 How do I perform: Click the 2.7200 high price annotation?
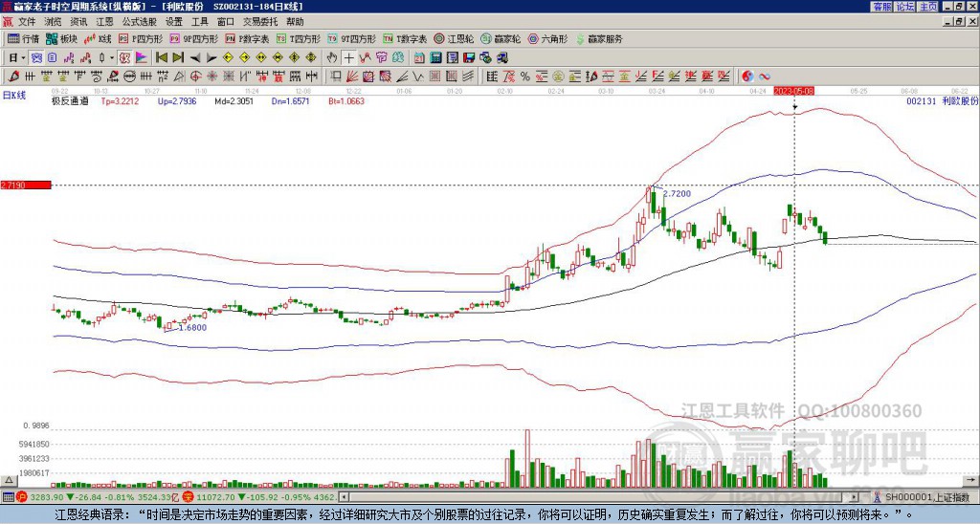pos(677,193)
